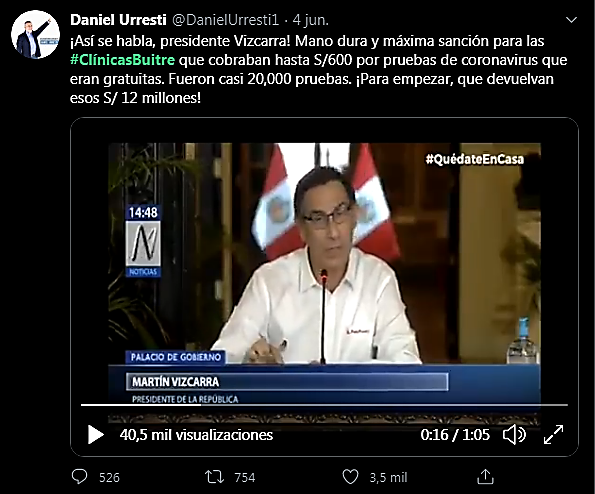This screenshot has width=595, height=494.
Task: Click the 526 replies count
Action: pyautogui.click(x=109, y=477)
